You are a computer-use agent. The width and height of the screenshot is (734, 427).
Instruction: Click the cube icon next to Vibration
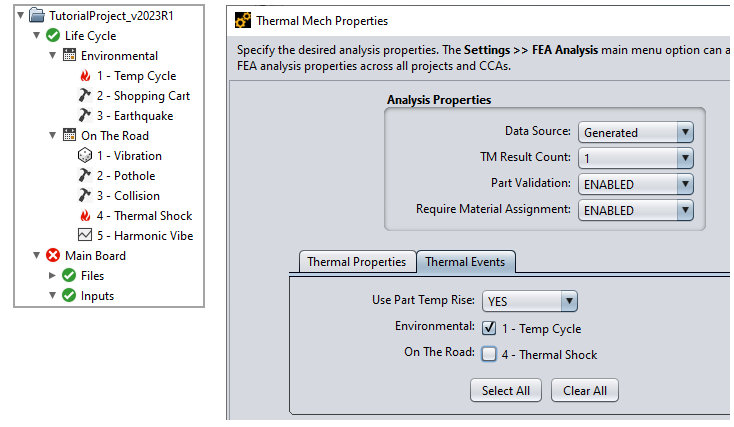coord(85,156)
